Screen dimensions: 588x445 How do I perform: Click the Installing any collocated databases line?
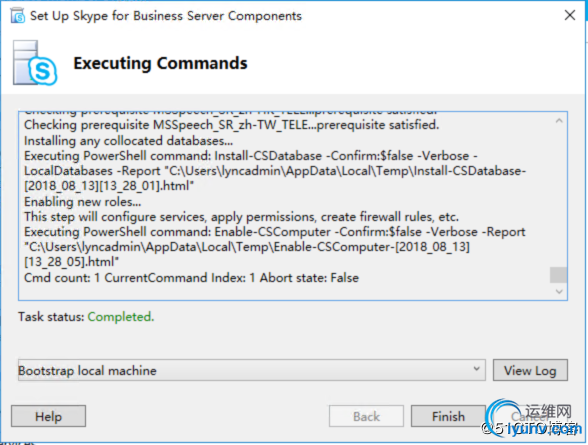tap(128, 141)
